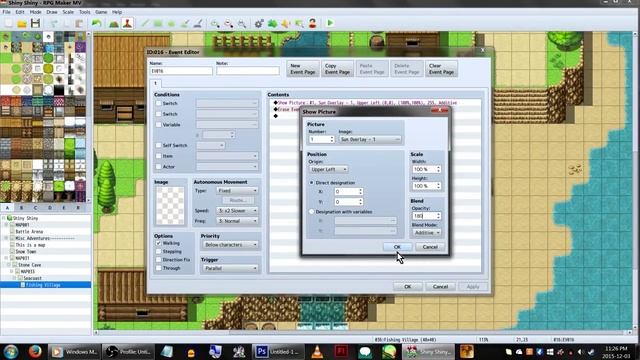The height and width of the screenshot is (360, 640).
Task: Click the green Playtest arrow icon
Action: (x=330, y=23)
